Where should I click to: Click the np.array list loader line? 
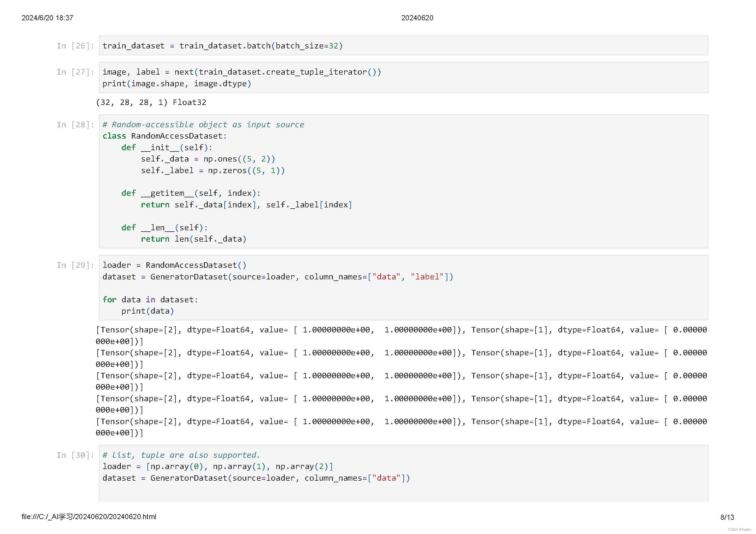coord(218,466)
